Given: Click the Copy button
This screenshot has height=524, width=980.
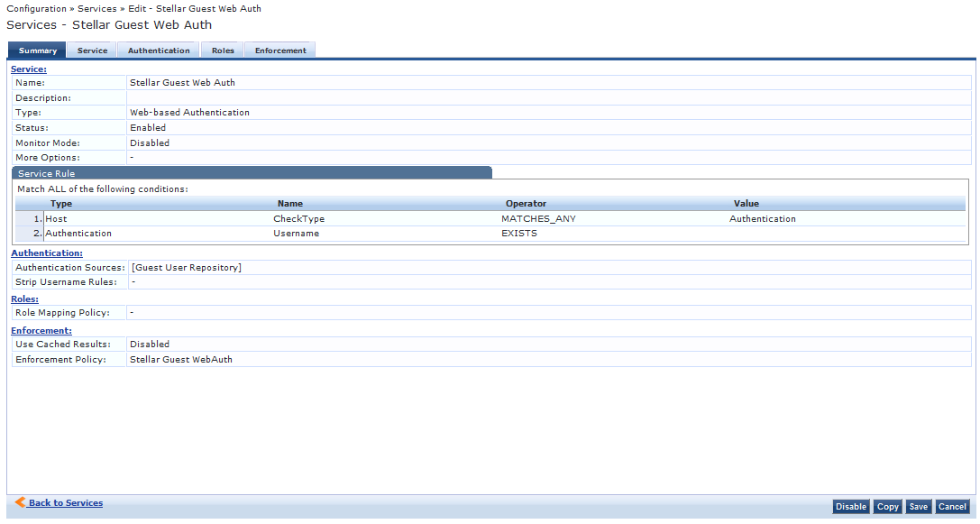Looking at the screenshot, I should 887,507.
